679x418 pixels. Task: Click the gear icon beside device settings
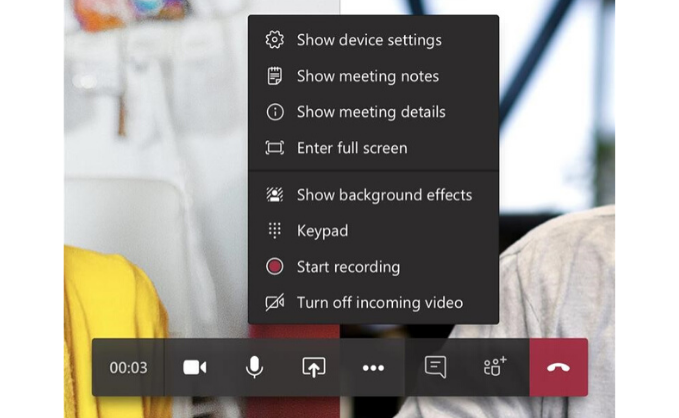275,40
